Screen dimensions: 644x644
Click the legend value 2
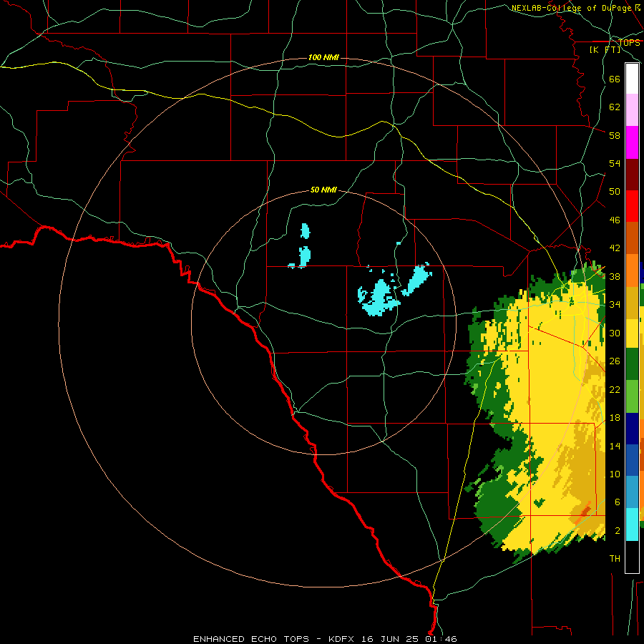coord(618,531)
